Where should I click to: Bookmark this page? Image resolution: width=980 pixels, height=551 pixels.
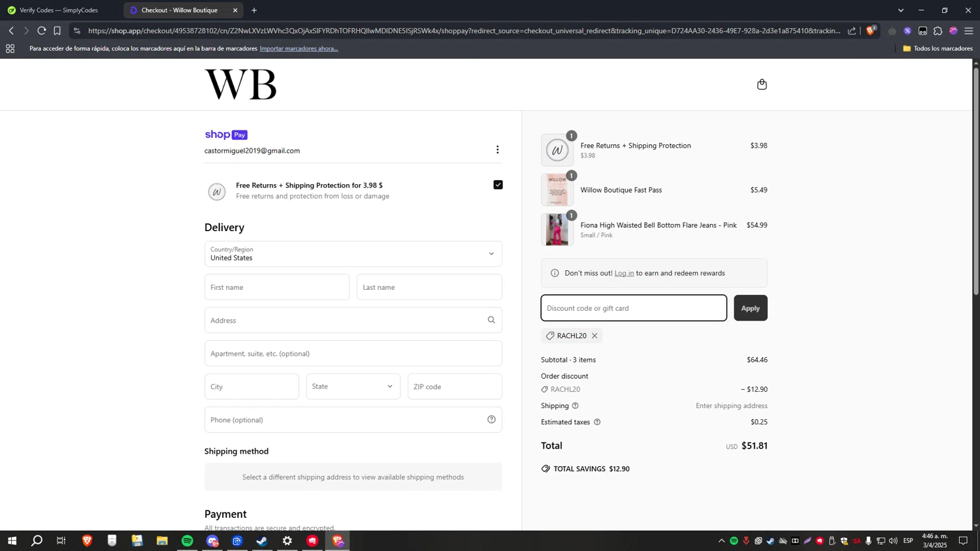click(x=57, y=31)
